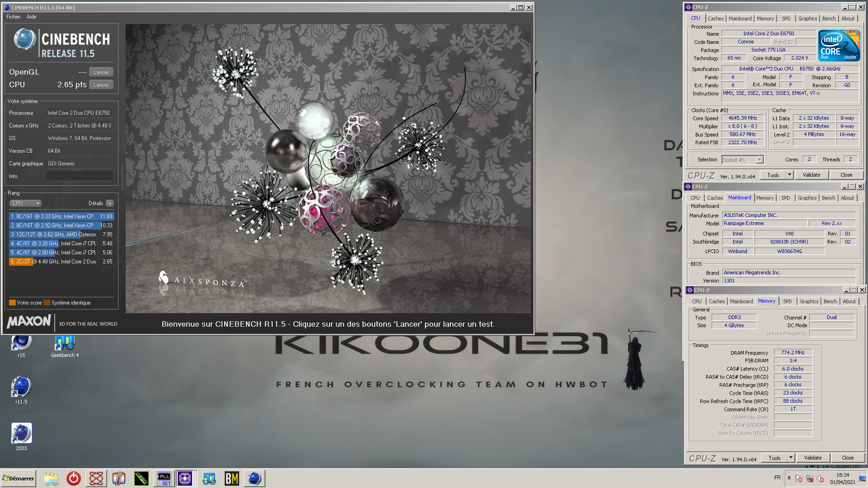868x488 pixels.
Task: Run the CPU test with Lancer
Action: pos(101,85)
